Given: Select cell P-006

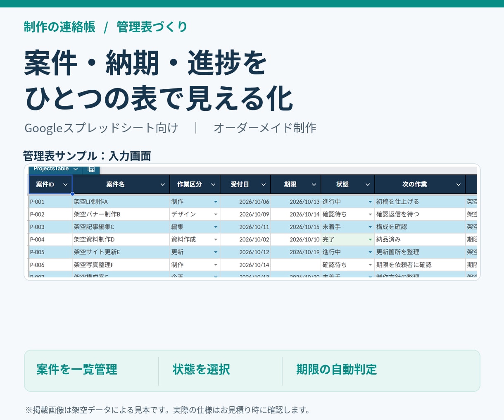Looking at the screenshot, I should (50, 265).
